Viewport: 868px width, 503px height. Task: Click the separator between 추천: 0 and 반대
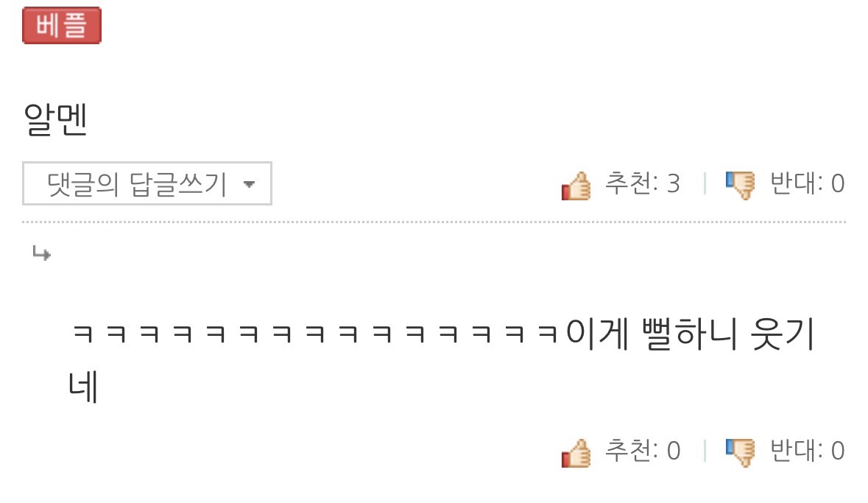tap(705, 451)
